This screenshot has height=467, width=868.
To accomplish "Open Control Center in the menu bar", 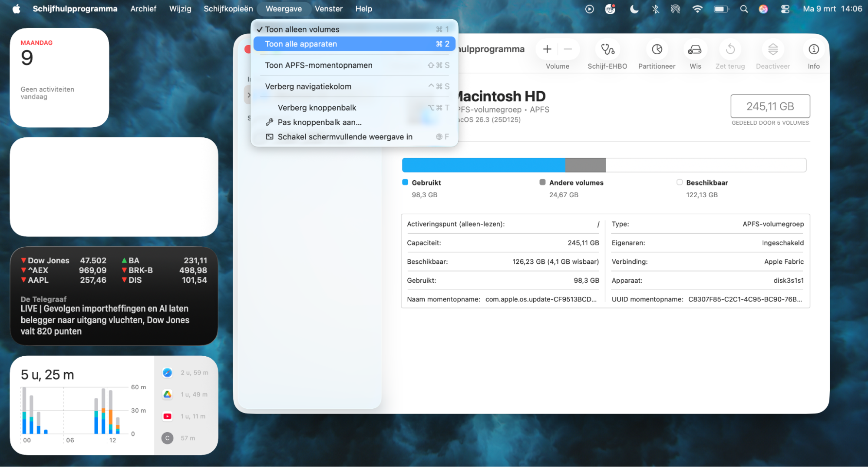I will pos(785,9).
